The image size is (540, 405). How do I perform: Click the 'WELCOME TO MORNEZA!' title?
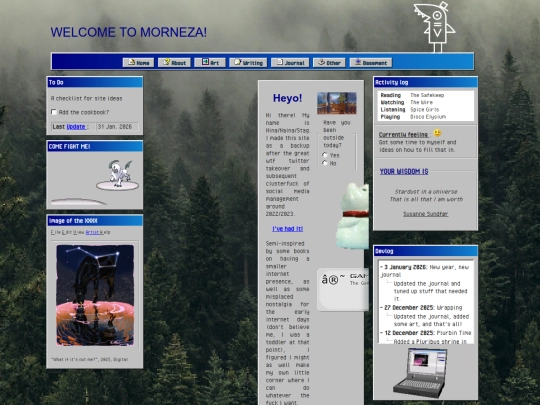[x=128, y=32]
